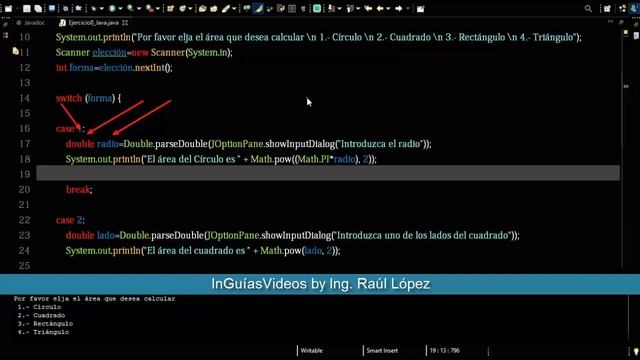Click 'int forma' on line 12
The width and height of the screenshot is (640, 360).
(75, 67)
